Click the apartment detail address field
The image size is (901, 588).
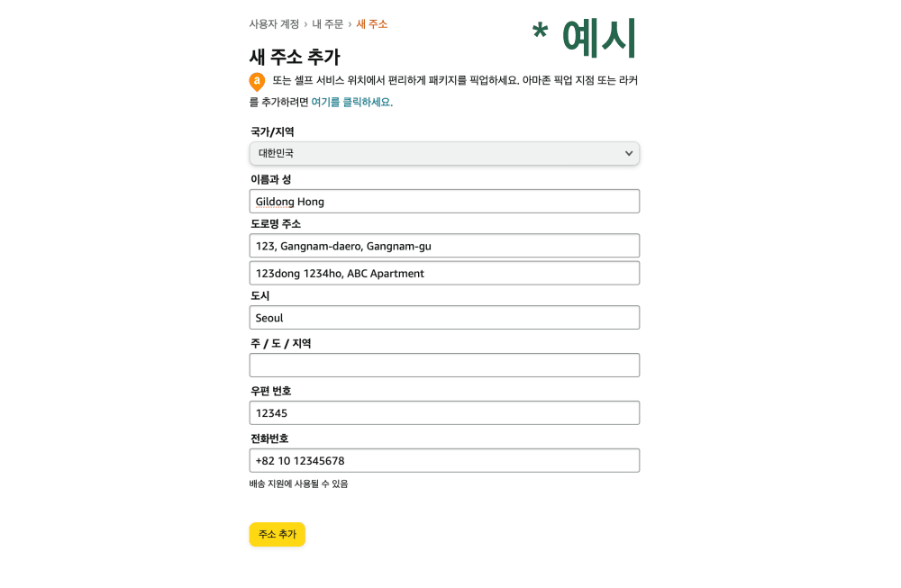click(x=444, y=274)
